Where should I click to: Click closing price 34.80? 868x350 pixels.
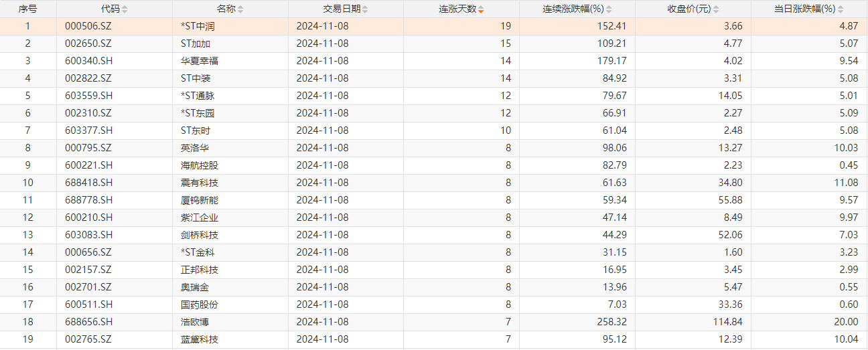731,183
